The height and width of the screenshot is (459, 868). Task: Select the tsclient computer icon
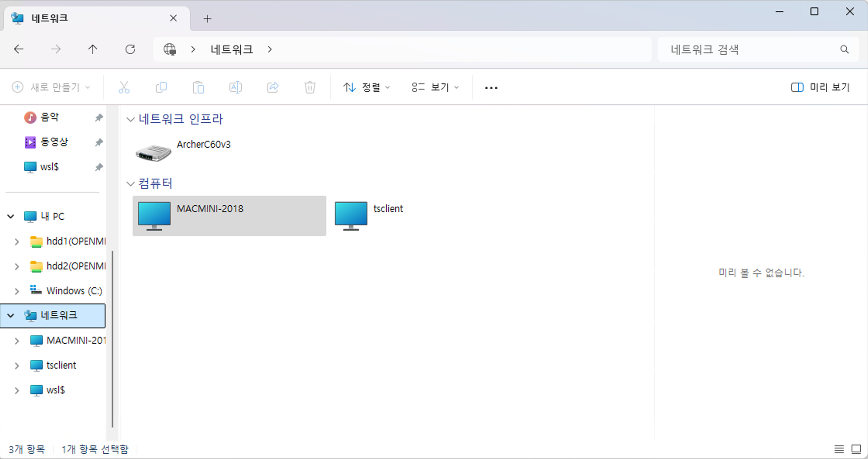point(351,216)
